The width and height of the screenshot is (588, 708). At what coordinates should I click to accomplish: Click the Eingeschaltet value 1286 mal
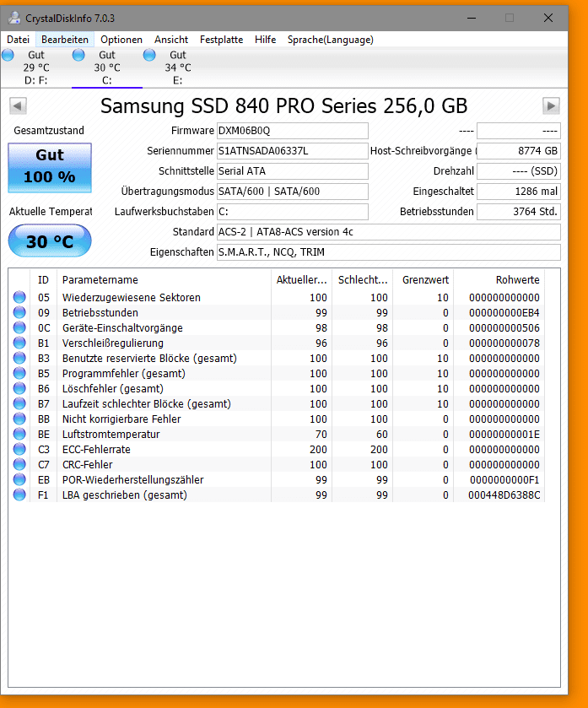click(519, 192)
